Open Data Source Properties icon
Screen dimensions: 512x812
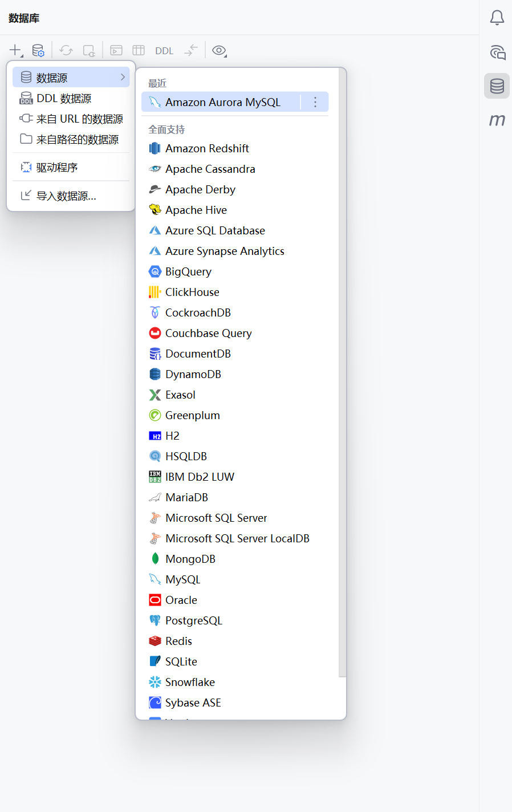click(x=38, y=50)
